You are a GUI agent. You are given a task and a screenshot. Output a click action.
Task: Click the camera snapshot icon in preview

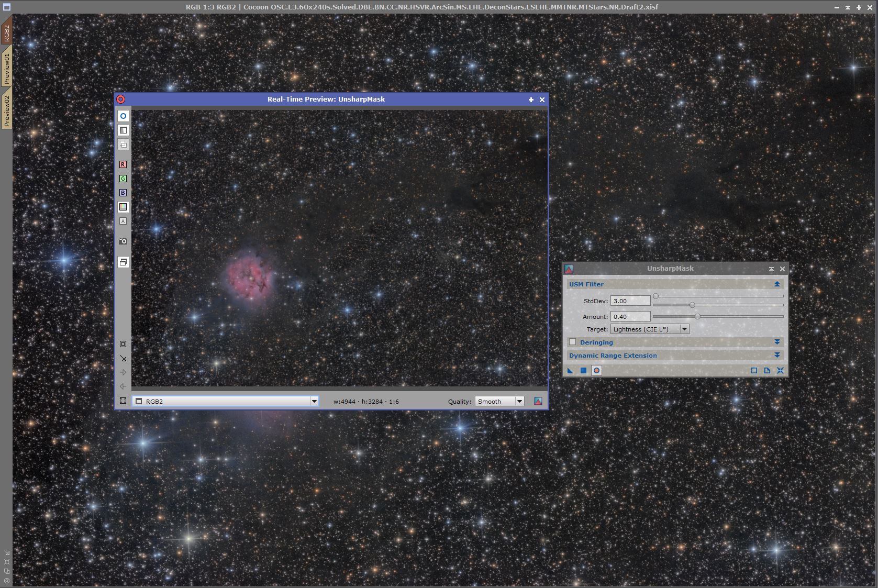click(123, 241)
